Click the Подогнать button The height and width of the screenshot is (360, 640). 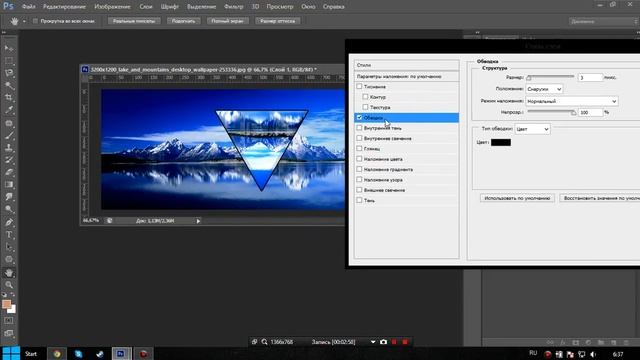coord(184,21)
